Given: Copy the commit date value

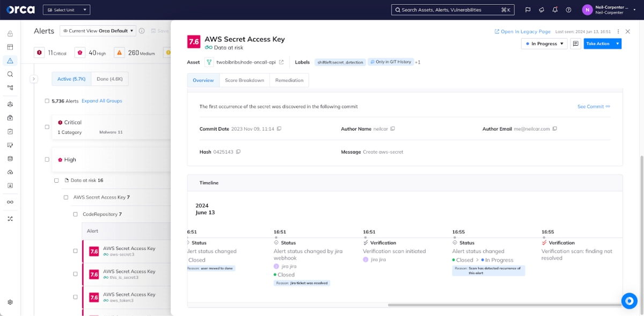Looking at the screenshot, I should coord(279,129).
